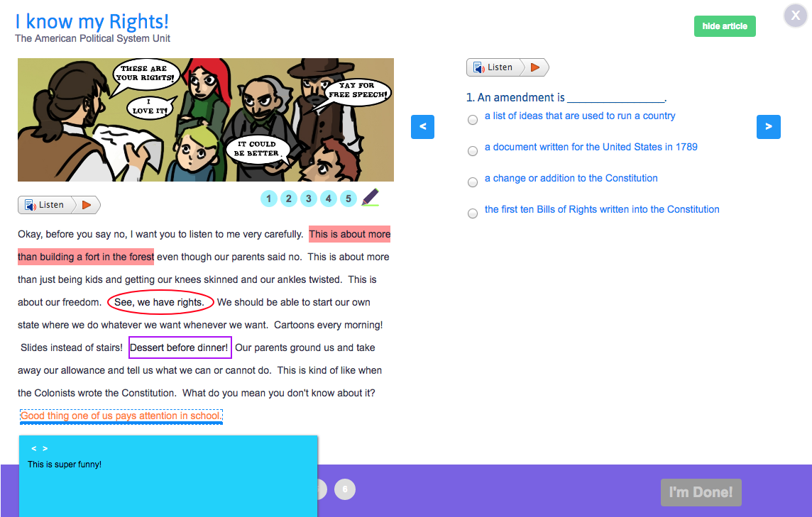812x517 pixels.
Task: Click the pencil annotation tool icon
Action: click(370, 198)
